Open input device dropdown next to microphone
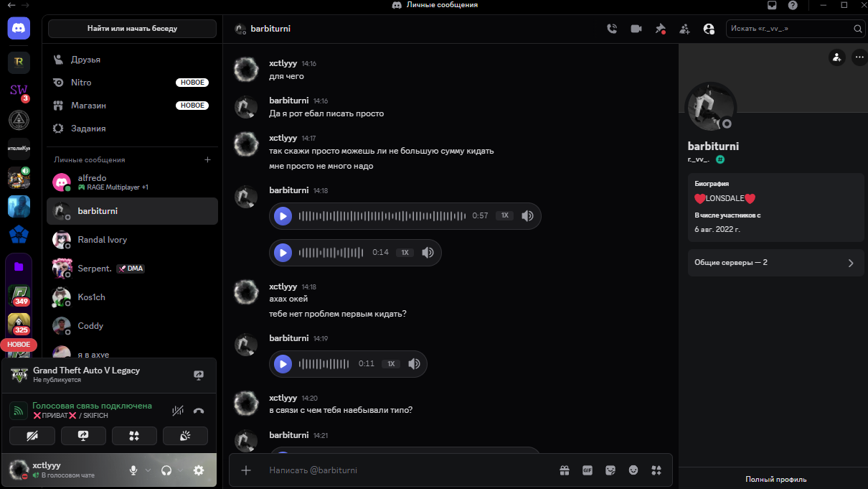868x489 pixels. click(x=148, y=470)
